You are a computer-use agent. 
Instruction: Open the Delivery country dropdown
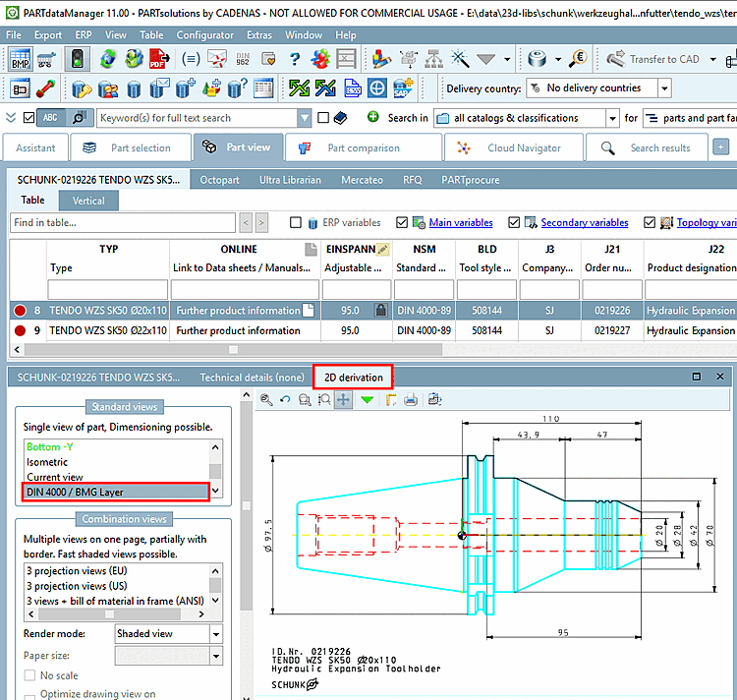pyautogui.click(x=664, y=88)
